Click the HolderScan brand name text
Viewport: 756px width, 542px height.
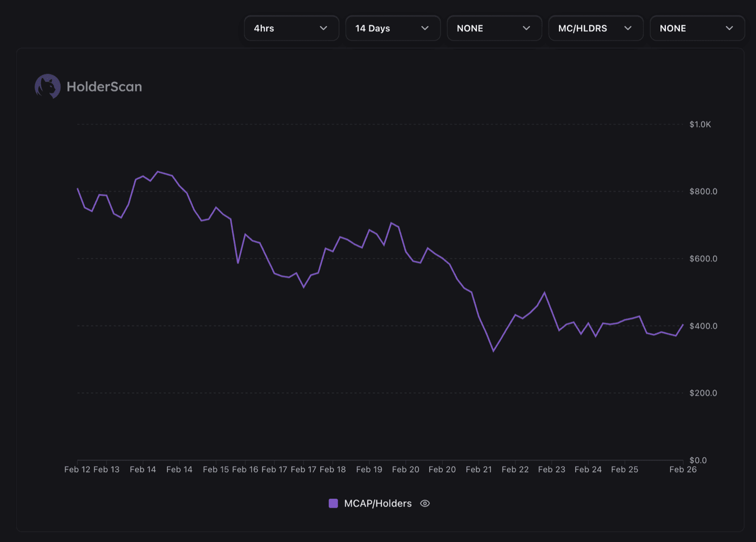coord(104,86)
